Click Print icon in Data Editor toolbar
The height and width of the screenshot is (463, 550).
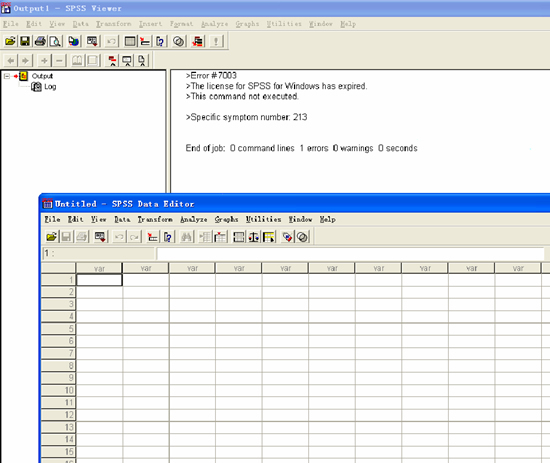[x=82, y=237]
